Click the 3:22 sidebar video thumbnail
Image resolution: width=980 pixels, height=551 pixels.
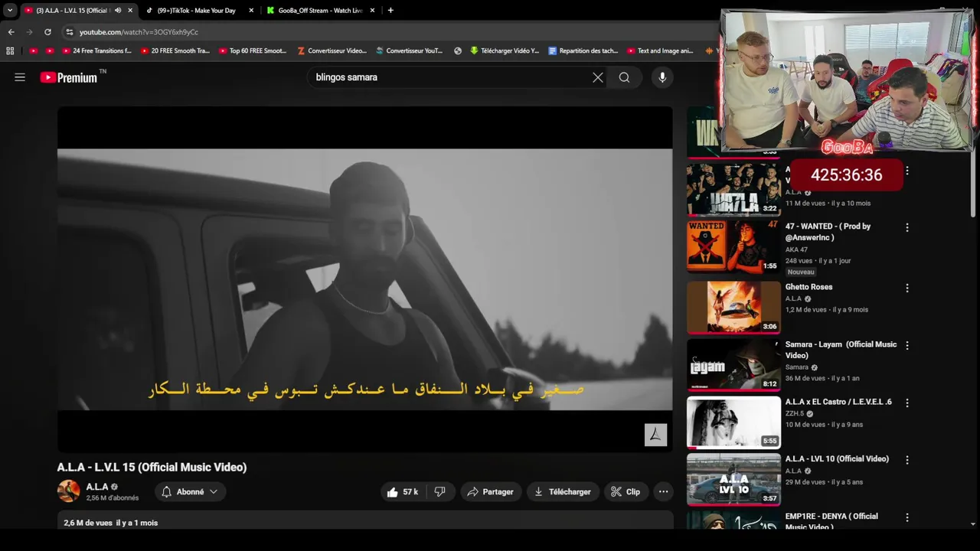pyautogui.click(x=733, y=189)
